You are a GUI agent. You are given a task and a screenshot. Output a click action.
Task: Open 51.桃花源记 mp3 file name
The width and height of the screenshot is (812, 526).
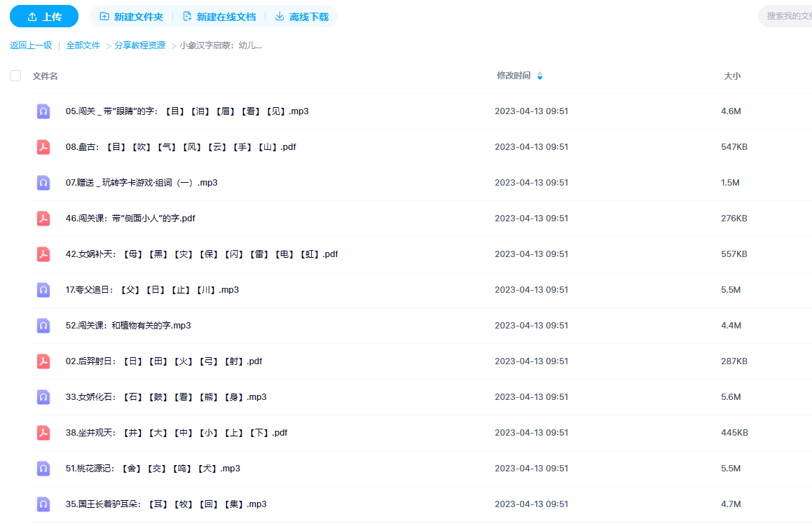point(153,469)
